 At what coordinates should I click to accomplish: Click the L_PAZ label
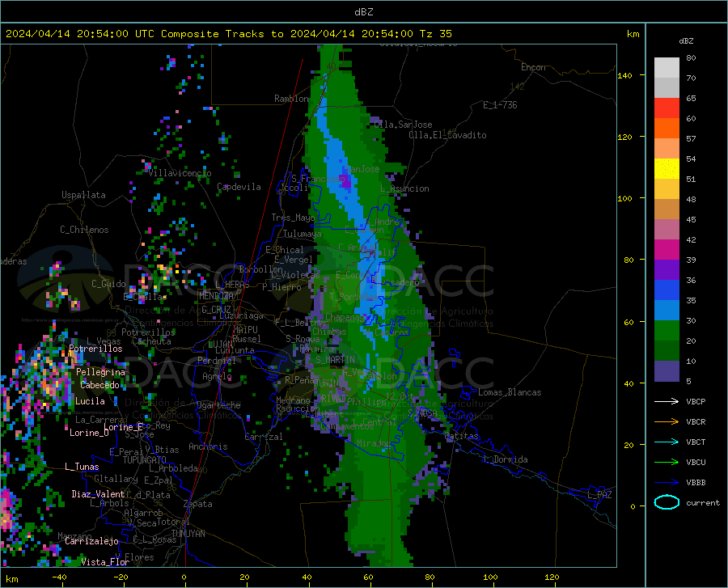tap(599, 495)
